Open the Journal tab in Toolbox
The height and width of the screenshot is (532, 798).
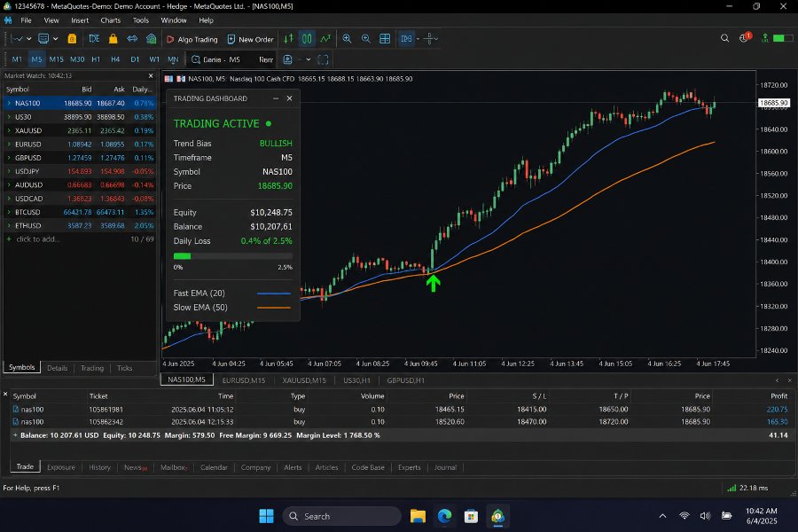[445, 467]
